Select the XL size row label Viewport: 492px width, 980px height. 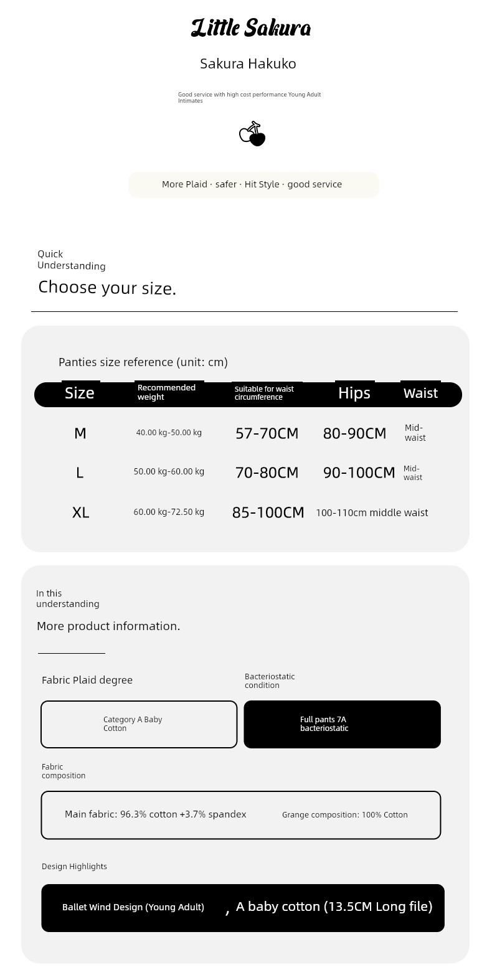(80, 512)
